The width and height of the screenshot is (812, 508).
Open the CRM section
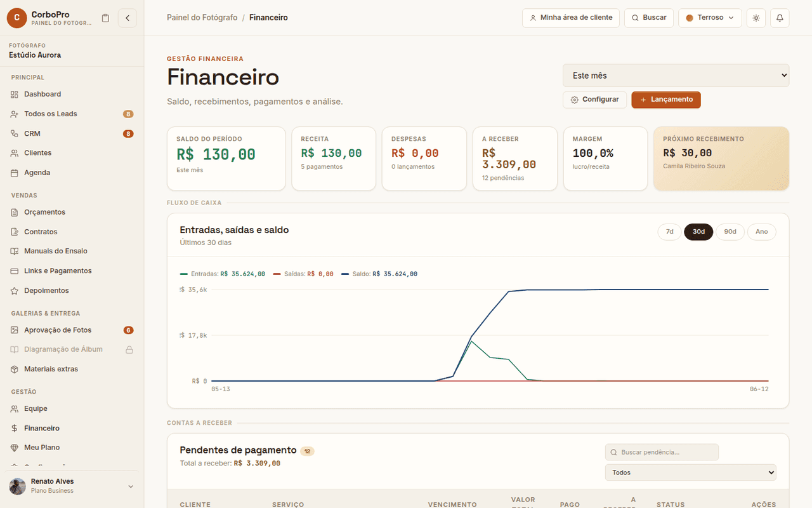pyautogui.click(x=72, y=133)
